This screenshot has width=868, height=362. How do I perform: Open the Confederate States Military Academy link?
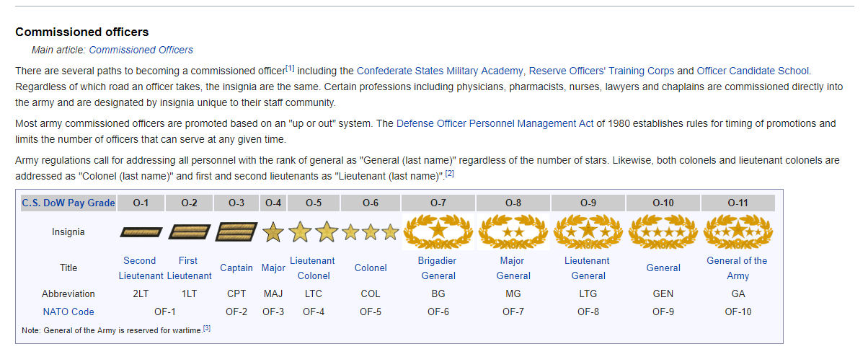[x=440, y=71]
